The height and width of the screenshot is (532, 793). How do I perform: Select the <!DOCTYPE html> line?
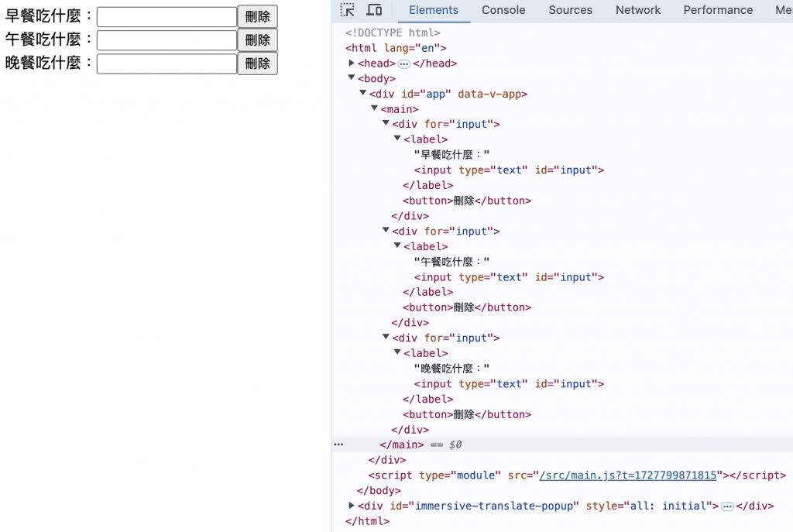(x=393, y=33)
